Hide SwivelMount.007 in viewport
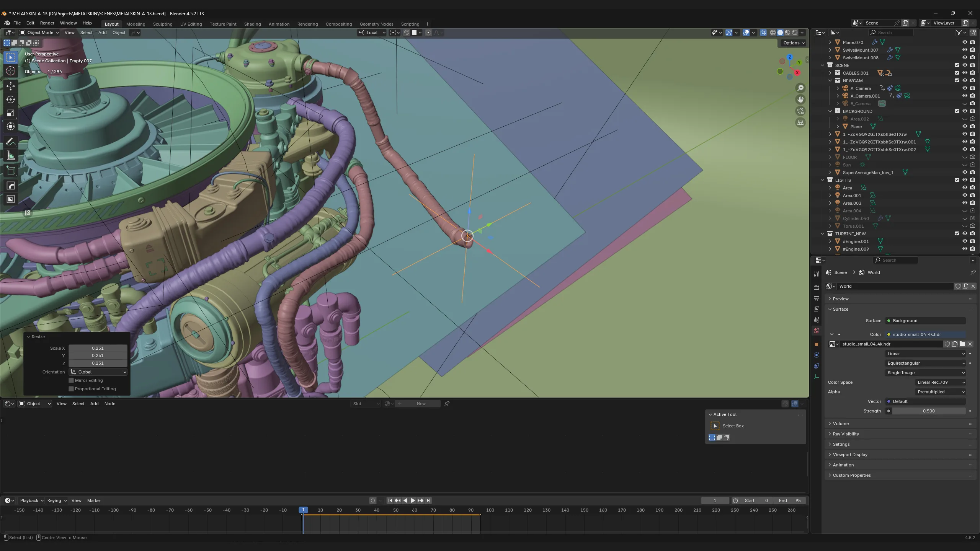 pos(965,50)
